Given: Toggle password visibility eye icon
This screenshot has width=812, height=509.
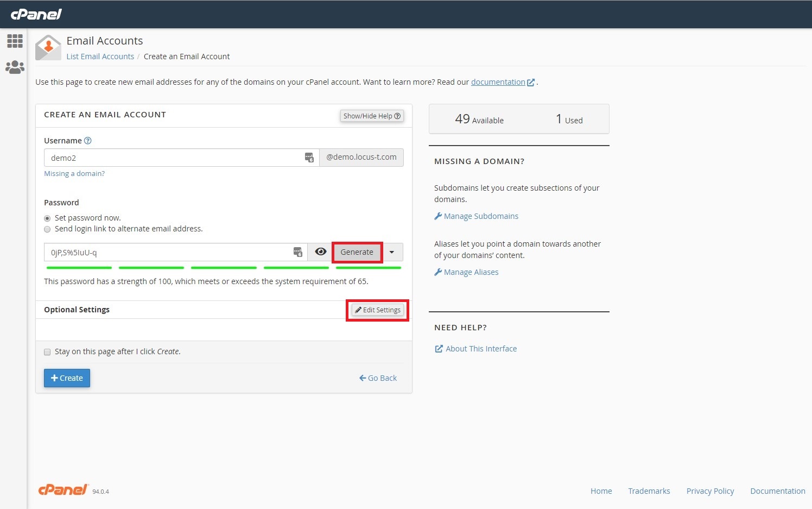Looking at the screenshot, I should click(321, 252).
